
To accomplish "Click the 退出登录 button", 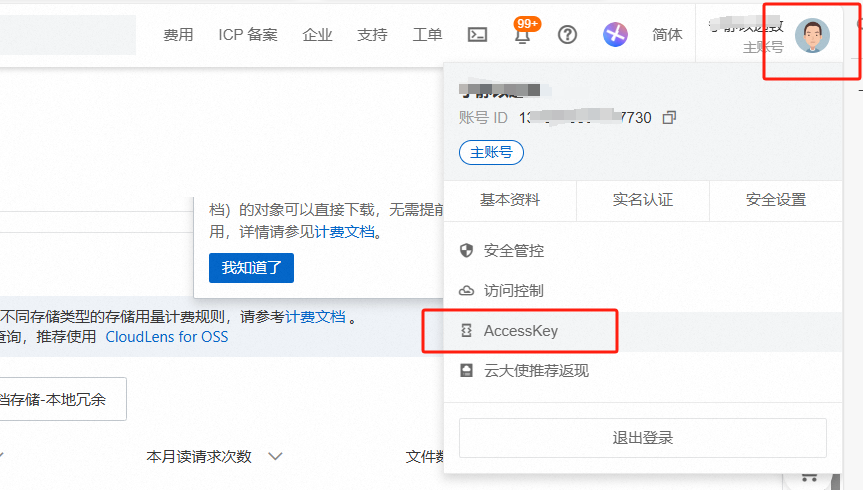I will pyautogui.click(x=643, y=438).
